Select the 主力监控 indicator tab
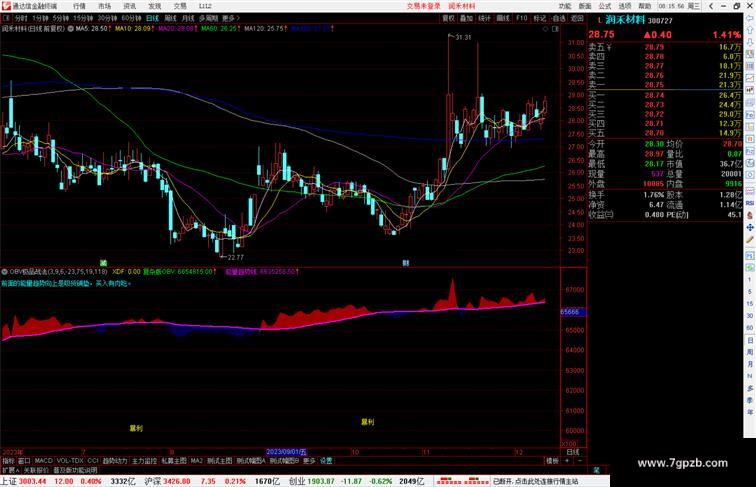The image size is (756, 487). pos(144,460)
